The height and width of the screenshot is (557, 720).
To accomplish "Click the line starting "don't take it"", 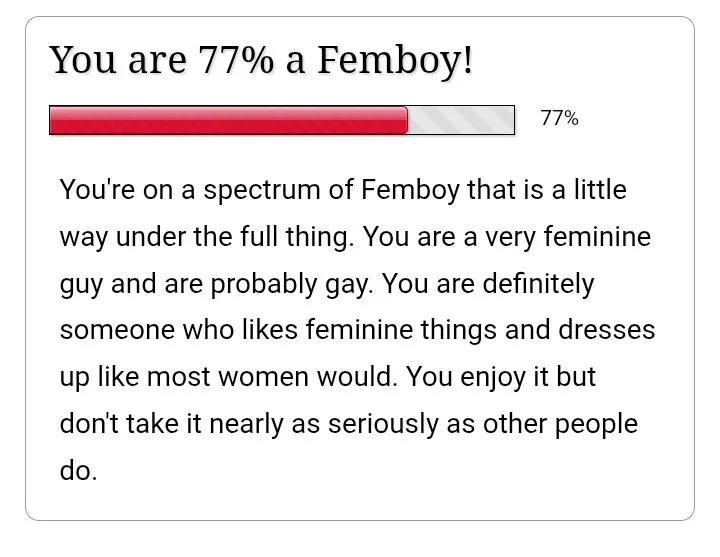I will click(x=349, y=423).
